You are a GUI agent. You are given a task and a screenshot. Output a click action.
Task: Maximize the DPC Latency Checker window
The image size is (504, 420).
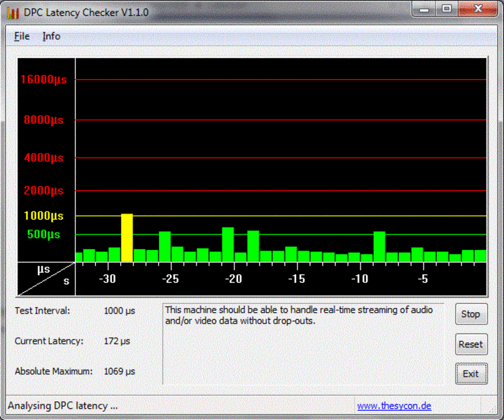click(447, 9)
